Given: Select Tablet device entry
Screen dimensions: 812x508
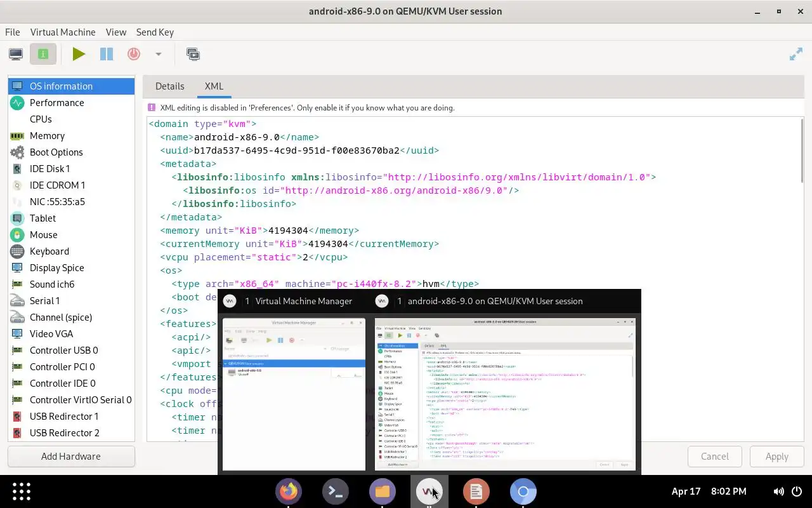Looking at the screenshot, I should coord(71,218).
